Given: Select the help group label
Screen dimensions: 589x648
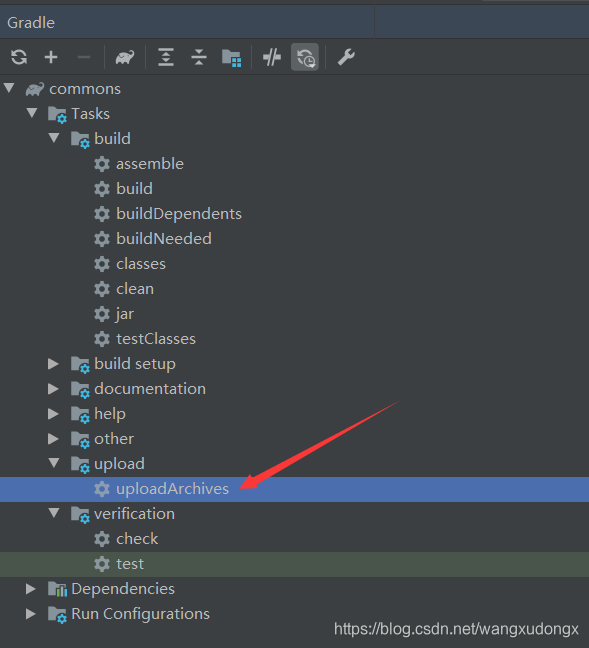Looking at the screenshot, I should coord(110,414).
